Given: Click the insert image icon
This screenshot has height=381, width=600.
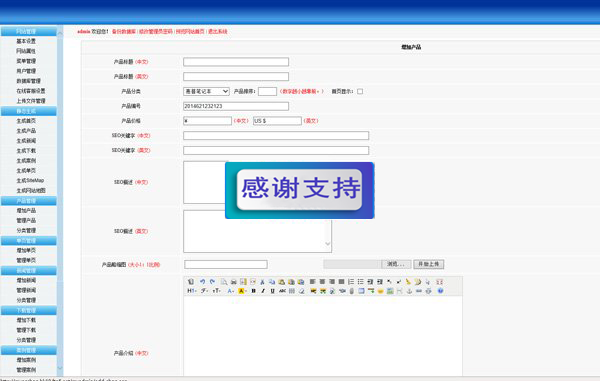Looking at the screenshot, I should [x=313, y=291].
